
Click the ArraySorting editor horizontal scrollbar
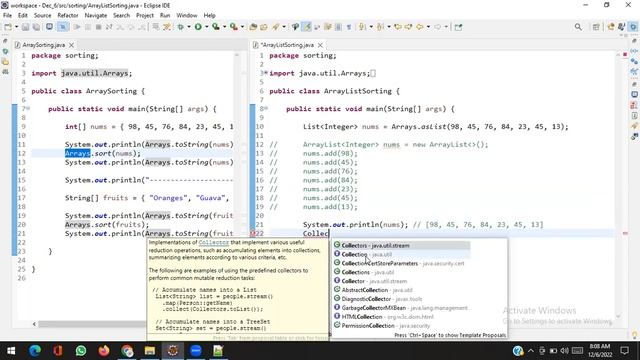tap(92, 324)
